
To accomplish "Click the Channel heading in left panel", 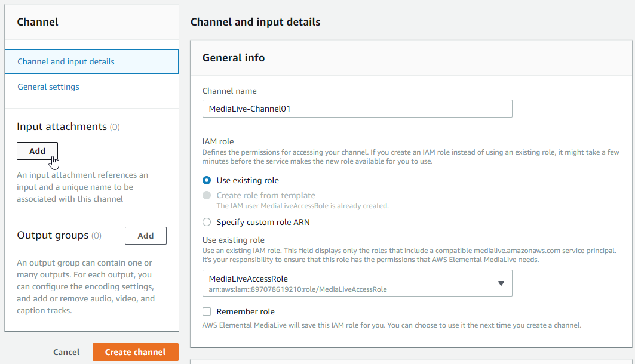I will (38, 22).
